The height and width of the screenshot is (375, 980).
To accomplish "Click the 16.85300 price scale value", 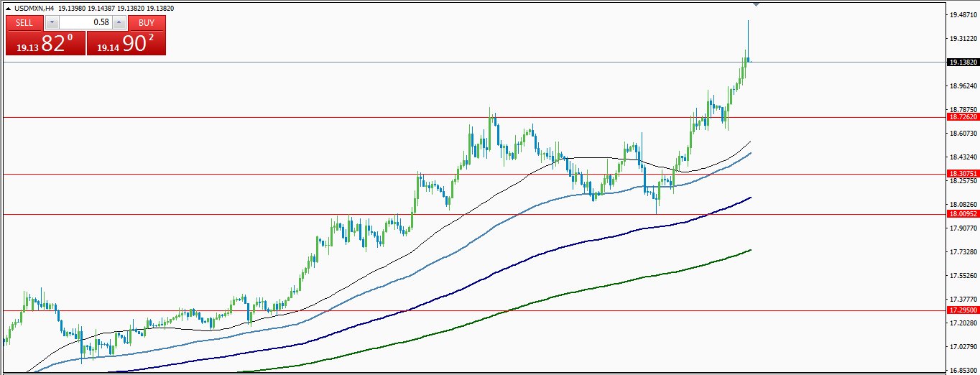I will point(963,371).
